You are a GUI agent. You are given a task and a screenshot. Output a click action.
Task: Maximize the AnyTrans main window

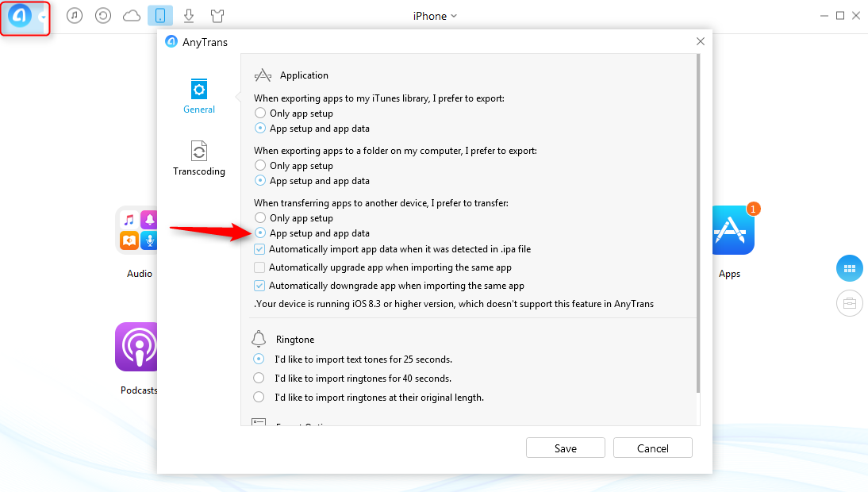pyautogui.click(x=840, y=16)
